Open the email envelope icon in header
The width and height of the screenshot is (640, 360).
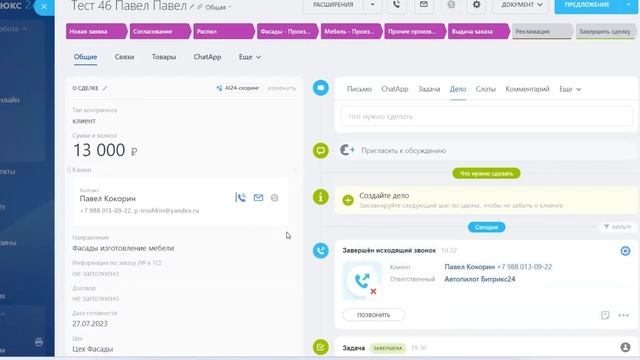[424, 5]
